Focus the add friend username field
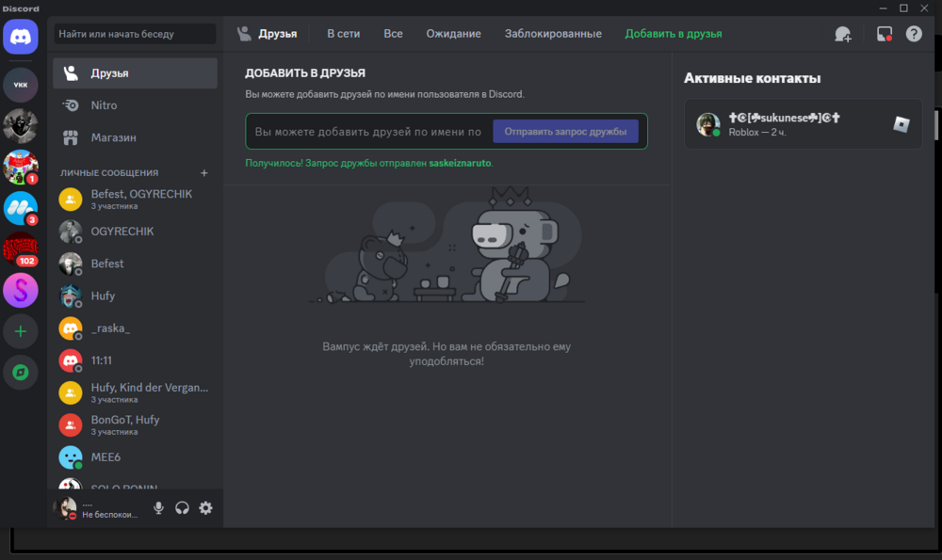The image size is (942, 560). (368, 132)
